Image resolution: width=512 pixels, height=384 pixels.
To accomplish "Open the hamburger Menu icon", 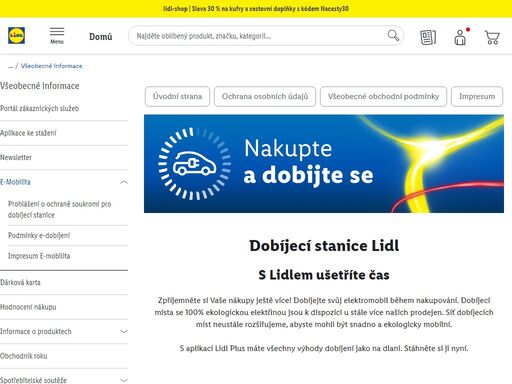I will 57,36.
